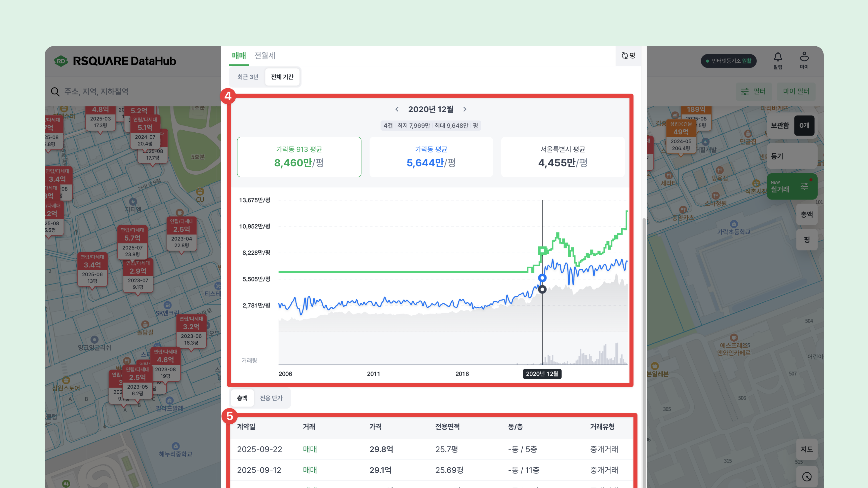Select the 전체 기간 range toggle

coord(282,77)
